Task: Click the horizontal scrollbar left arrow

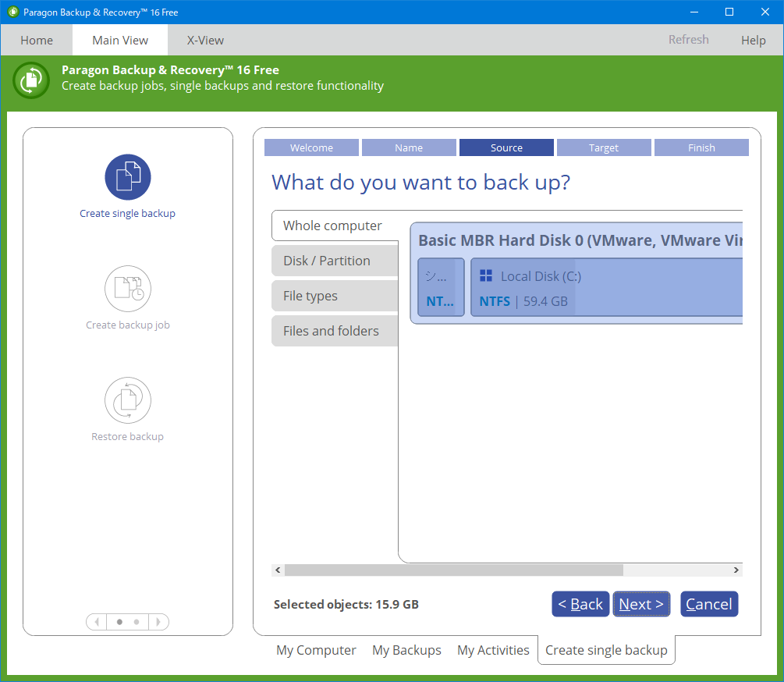Action: click(x=278, y=570)
